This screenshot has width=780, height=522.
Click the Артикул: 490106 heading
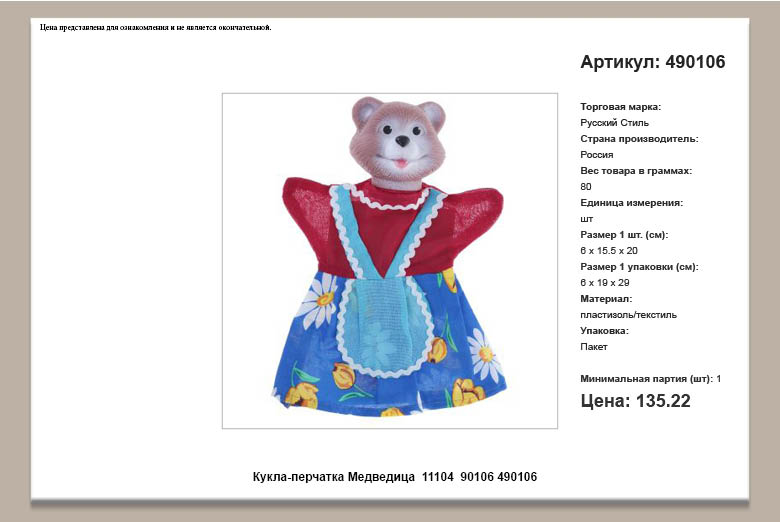(x=652, y=62)
